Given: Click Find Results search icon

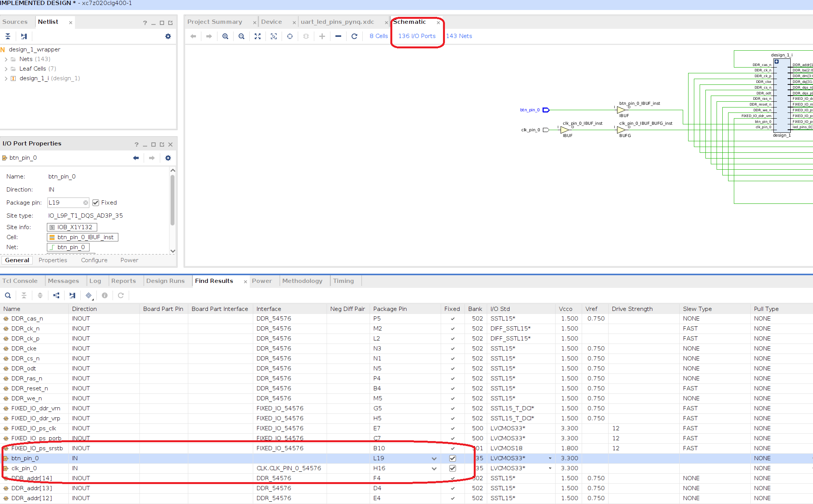Looking at the screenshot, I should pyautogui.click(x=8, y=295).
